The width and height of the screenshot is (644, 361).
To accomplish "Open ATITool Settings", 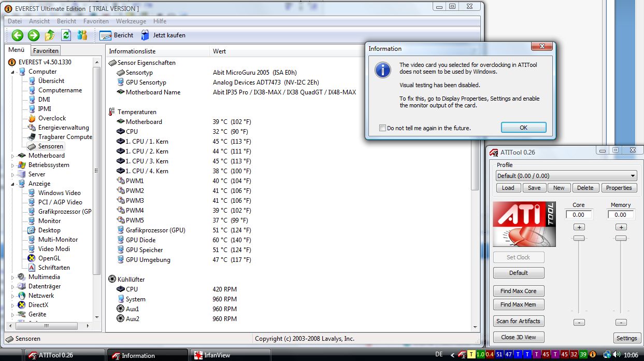I will click(626, 338).
